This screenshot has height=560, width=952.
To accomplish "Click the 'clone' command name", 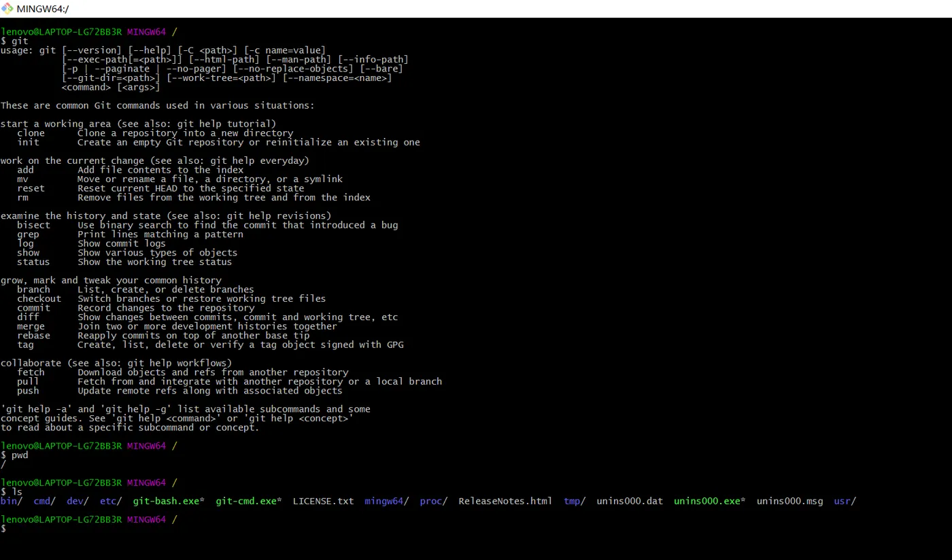I will (x=31, y=133).
